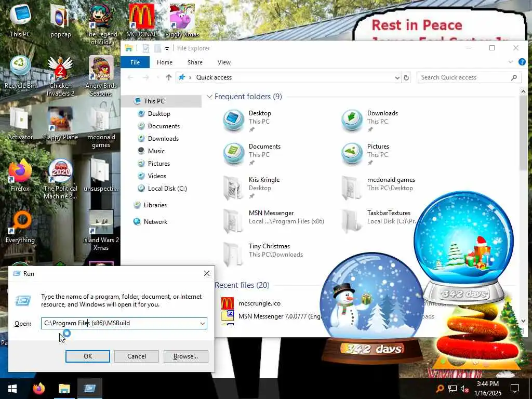532x399 pixels.
Task: Click the Run taskbar button
Action: 89,389
